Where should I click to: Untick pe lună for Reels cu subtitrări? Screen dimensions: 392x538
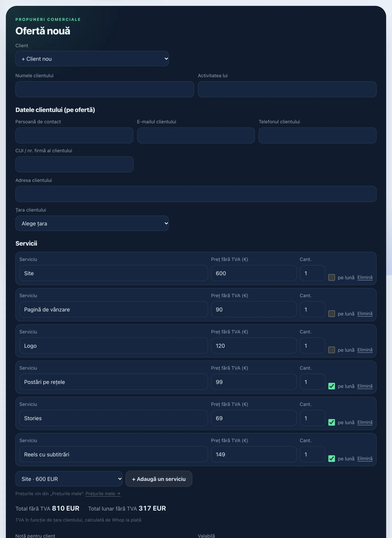(x=331, y=459)
